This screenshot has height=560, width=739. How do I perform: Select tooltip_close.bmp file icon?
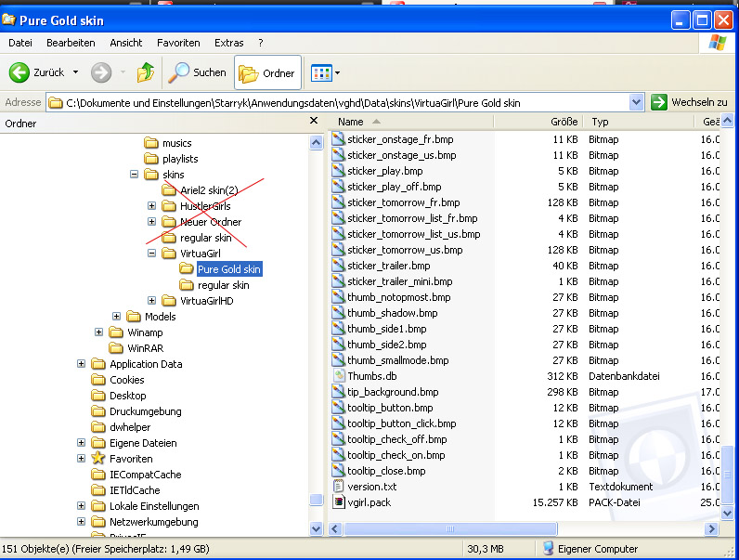[x=338, y=471]
